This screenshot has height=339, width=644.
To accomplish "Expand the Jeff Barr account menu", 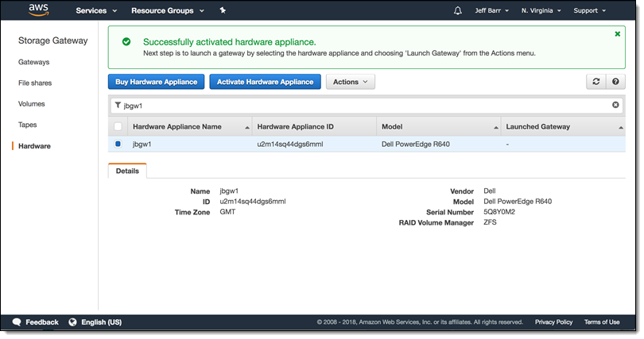I will coord(491,11).
